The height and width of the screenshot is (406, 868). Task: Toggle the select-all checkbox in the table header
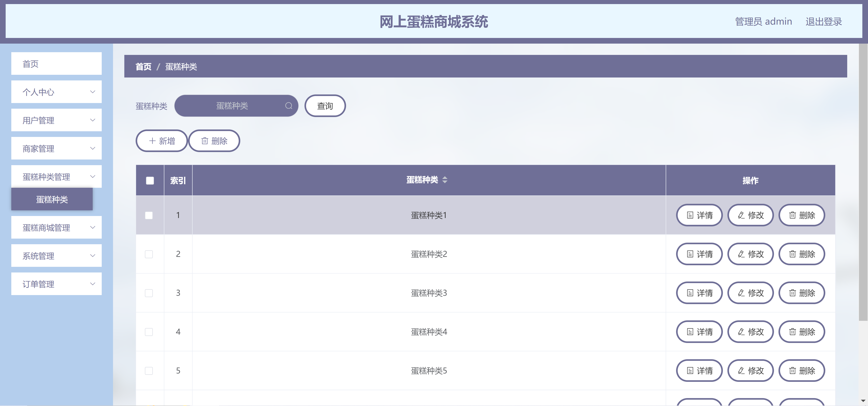(150, 181)
